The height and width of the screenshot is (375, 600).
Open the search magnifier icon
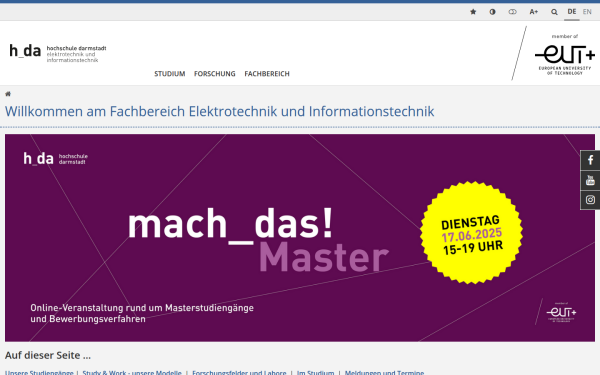pos(554,12)
